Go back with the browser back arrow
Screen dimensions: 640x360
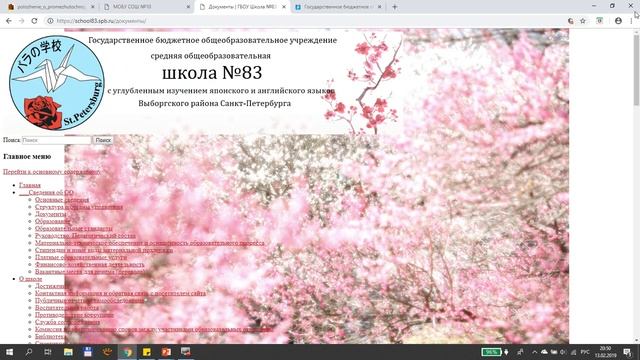9,21
